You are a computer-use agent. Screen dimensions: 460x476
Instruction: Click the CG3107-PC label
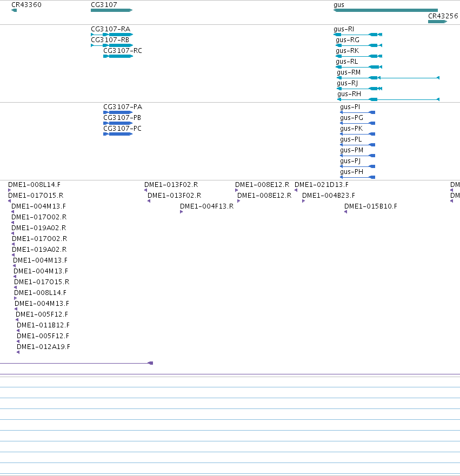[122, 129]
